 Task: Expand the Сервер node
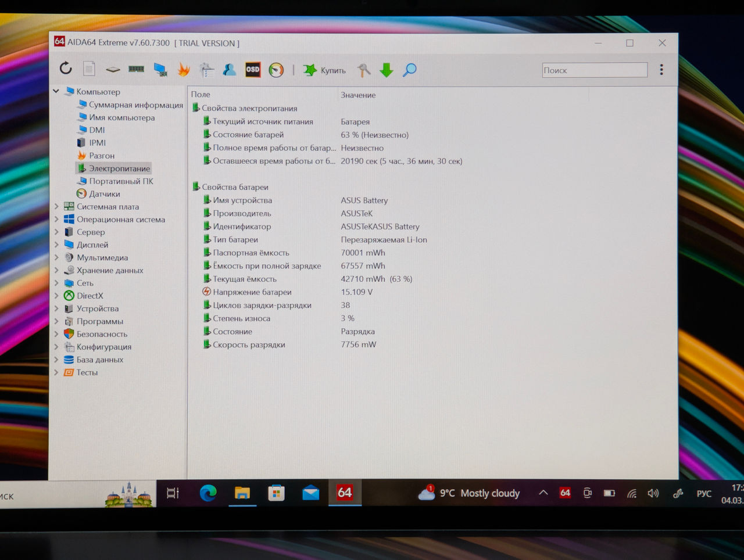tap(56, 232)
